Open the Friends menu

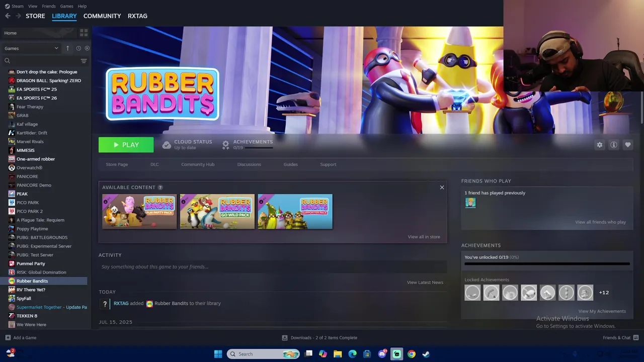[49, 6]
